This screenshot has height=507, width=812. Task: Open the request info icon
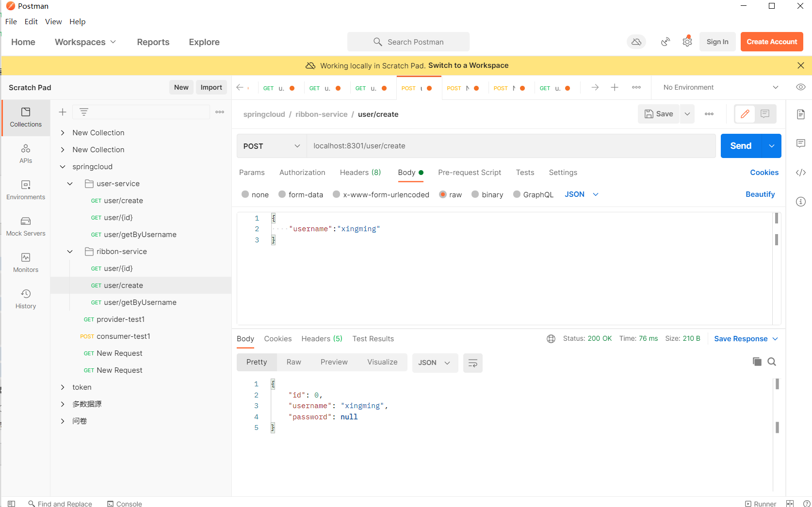click(801, 202)
